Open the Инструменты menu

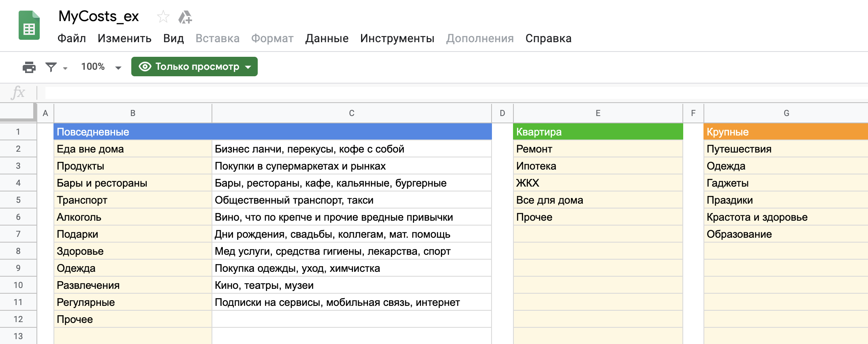tap(397, 39)
